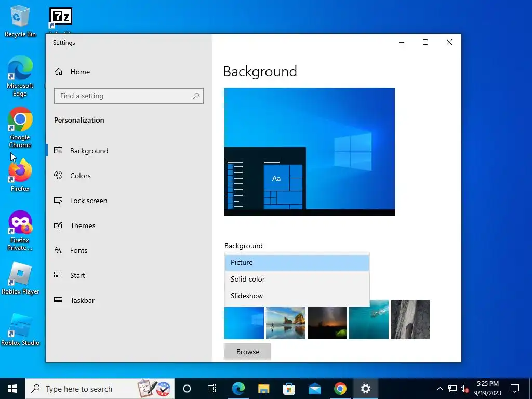The image size is (532, 399).
Task: Show hidden system tray icons
Action: [x=440, y=389]
